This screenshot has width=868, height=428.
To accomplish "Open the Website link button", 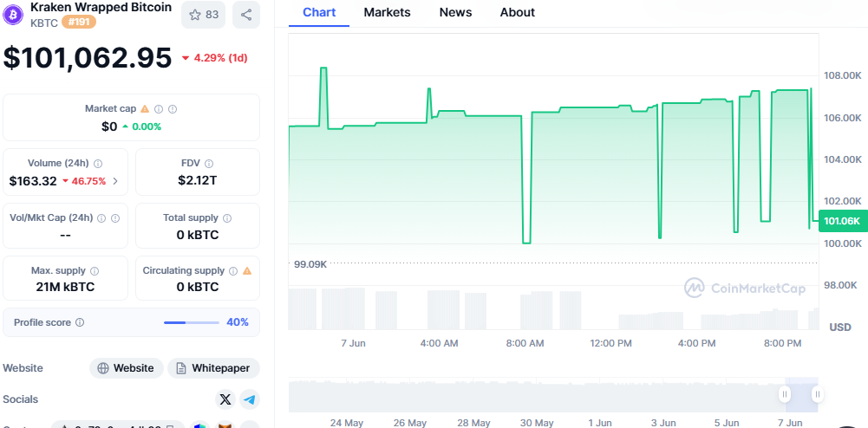I will point(127,368).
